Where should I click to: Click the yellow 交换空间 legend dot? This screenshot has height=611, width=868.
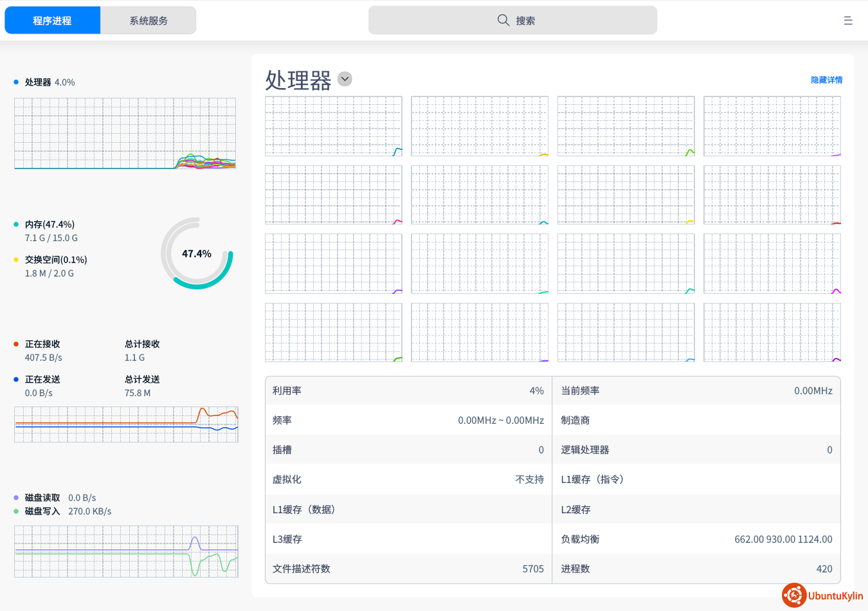pos(16,260)
